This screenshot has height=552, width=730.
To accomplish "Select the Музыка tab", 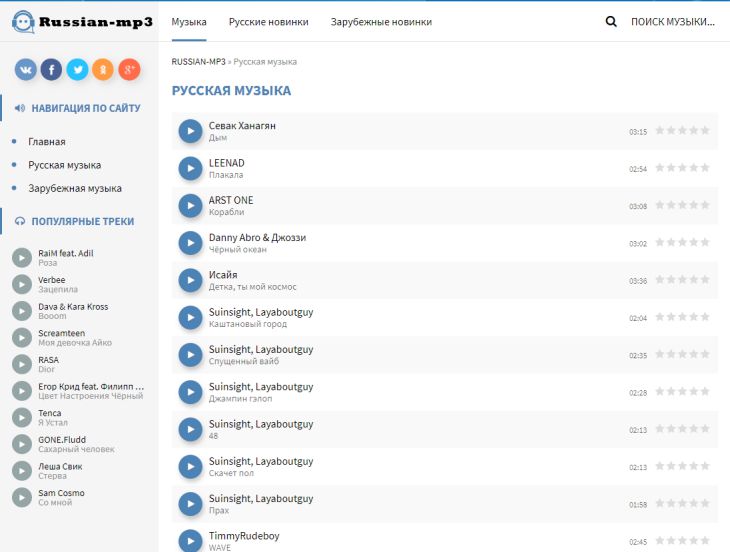I will tap(189, 21).
